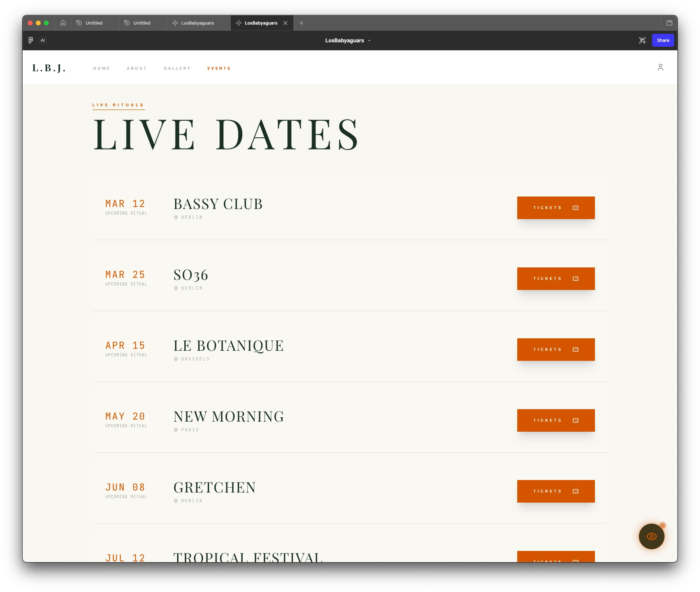Click icon on inactive LosBabyaguars tab
Viewport: 700px width, 592px height.
(175, 23)
